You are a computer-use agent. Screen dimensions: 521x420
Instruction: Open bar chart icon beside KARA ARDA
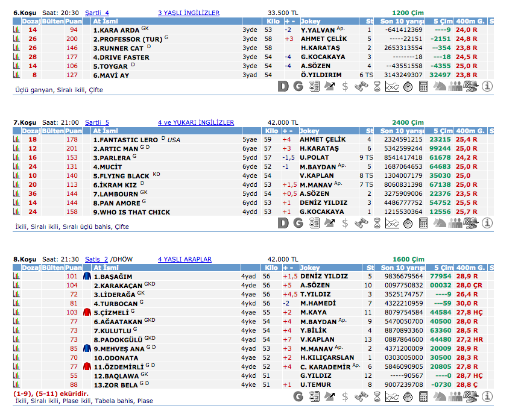coord(17,30)
